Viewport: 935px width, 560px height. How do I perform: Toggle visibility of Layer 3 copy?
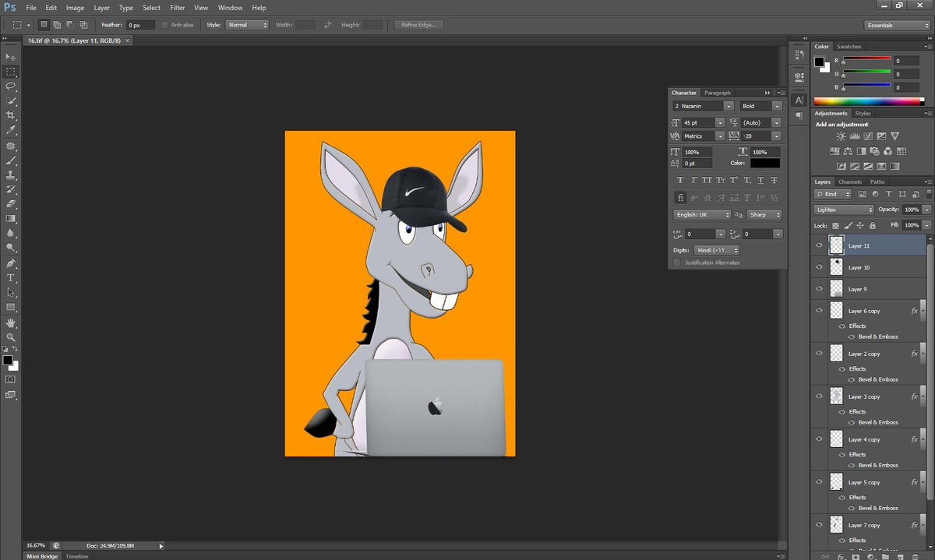point(819,396)
